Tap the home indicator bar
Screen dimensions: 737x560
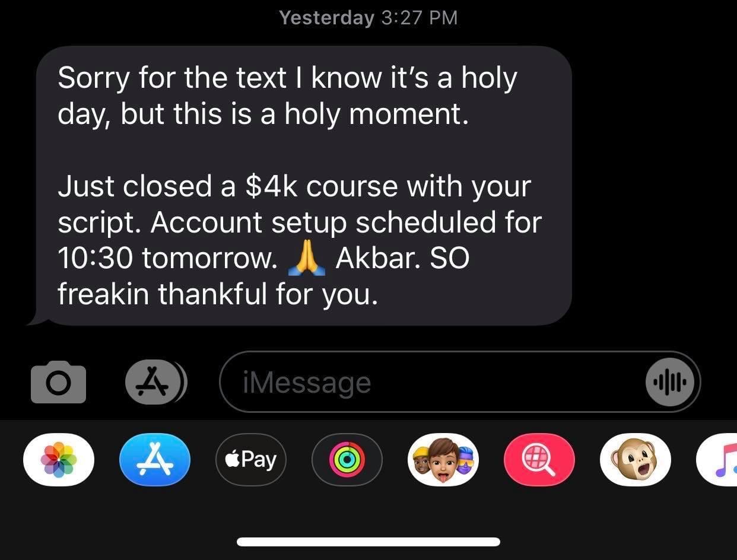click(368, 542)
